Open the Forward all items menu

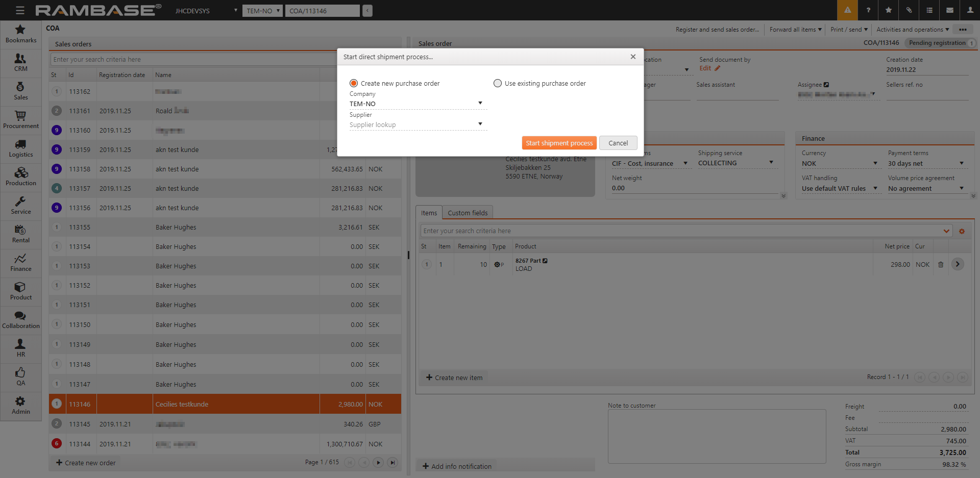click(795, 30)
